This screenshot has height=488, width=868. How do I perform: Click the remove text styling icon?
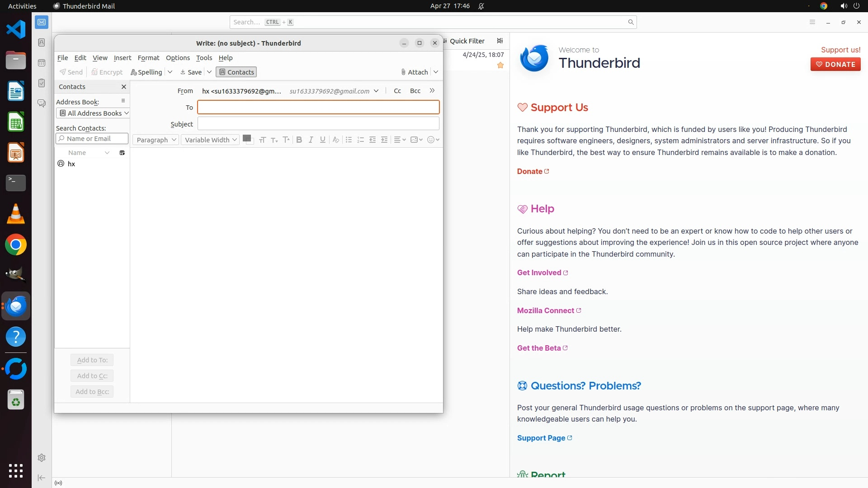[335, 140]
